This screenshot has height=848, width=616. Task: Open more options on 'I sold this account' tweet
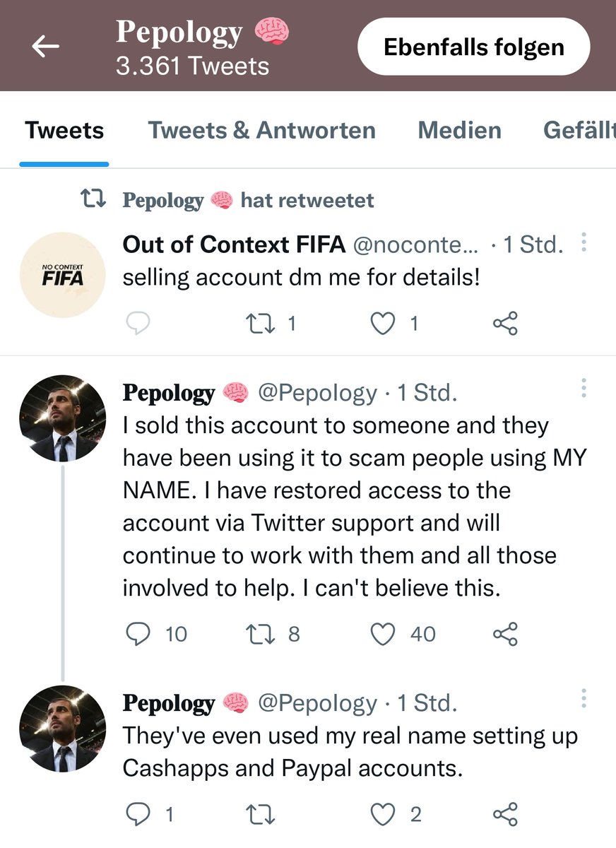click(584, 388)
